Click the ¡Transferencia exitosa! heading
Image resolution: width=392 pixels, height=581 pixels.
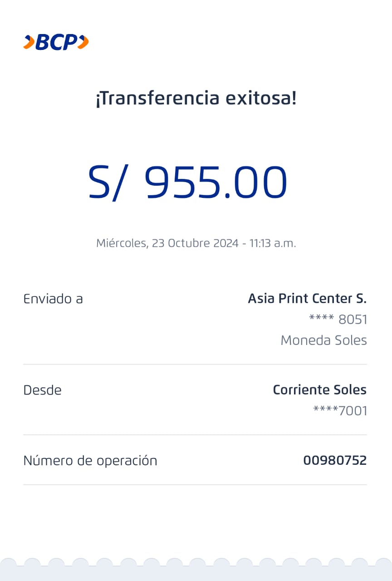tap(196, 98)
